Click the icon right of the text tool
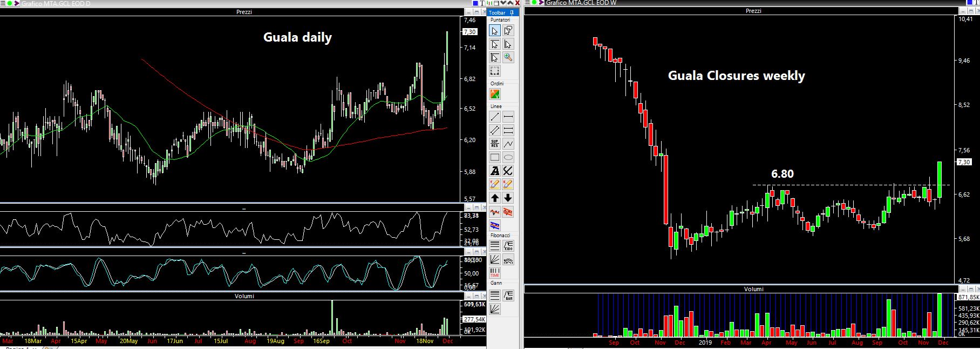The width and height of the screenshot is (980, 349). pyautogui.click(x=508, y=171)
